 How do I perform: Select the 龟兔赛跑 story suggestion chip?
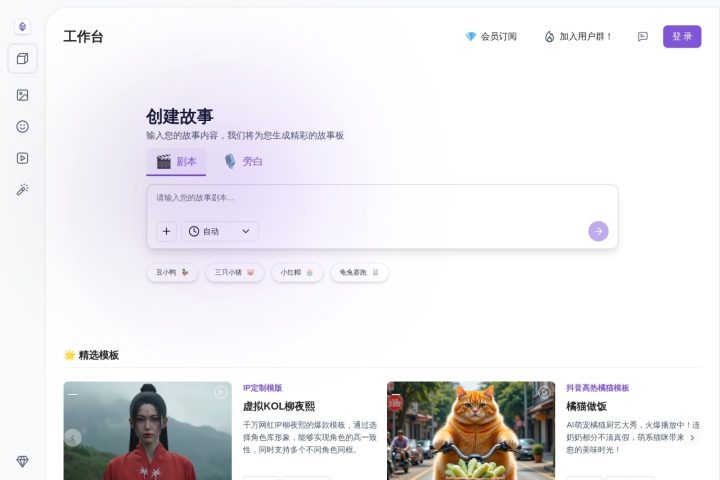(359, 272)
